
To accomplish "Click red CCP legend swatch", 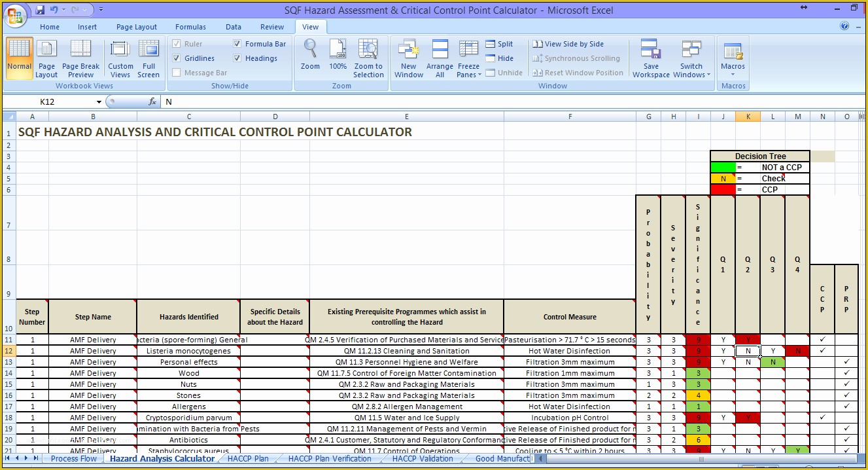I will (x=723, y=190).
